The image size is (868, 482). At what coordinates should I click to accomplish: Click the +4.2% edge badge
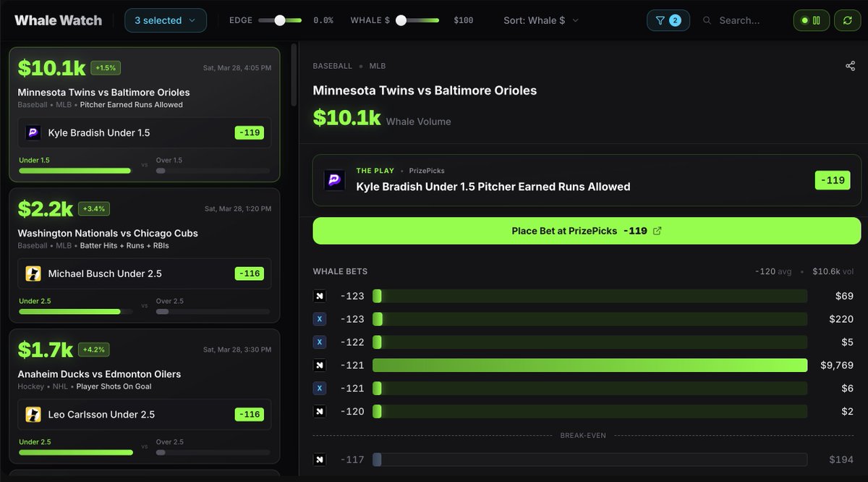pos(93,350)
